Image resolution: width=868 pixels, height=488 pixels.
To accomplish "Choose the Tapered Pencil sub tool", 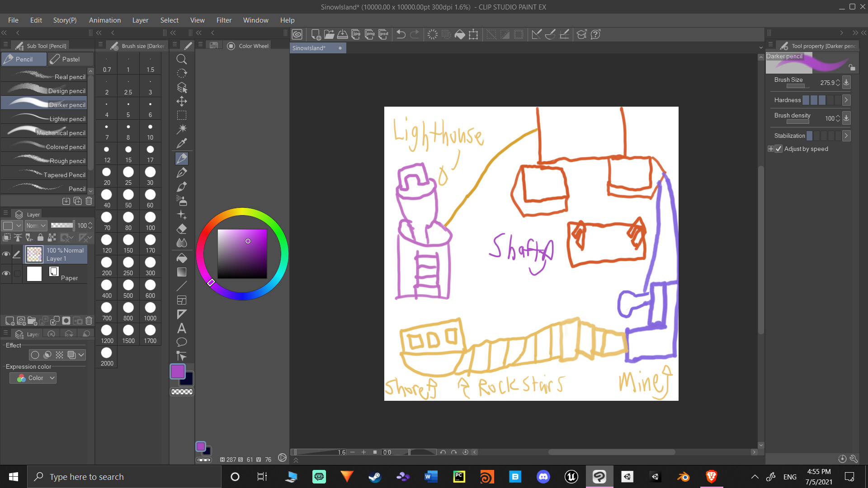I will pos(45,174).
